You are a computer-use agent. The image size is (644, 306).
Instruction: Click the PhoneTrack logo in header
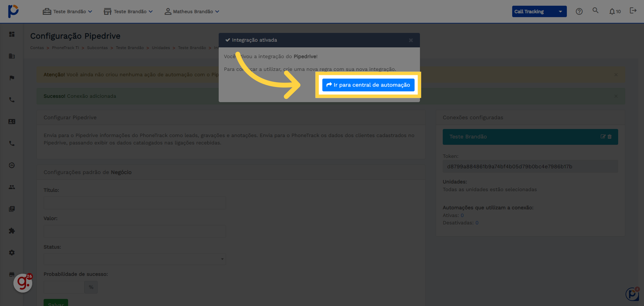coord(13,11)
